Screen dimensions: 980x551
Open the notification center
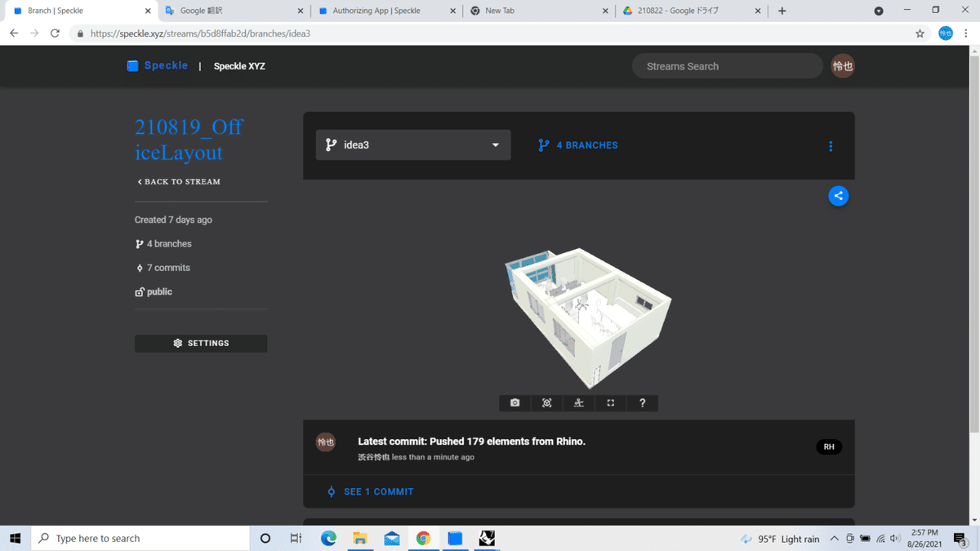coord(961,539)
